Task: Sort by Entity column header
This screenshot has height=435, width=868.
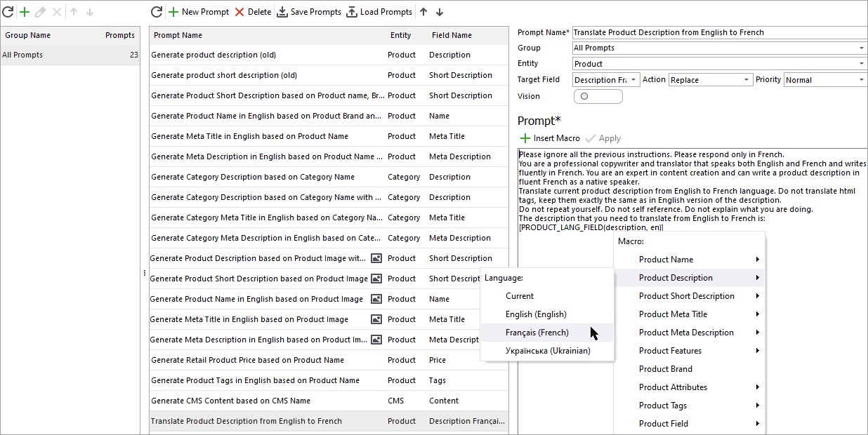Action: tap(406, 35)
